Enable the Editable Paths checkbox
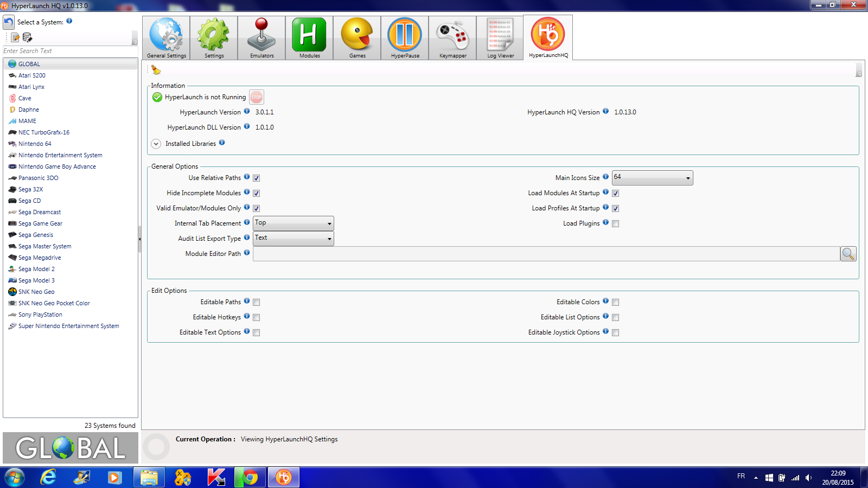The width and height of the screenshot is (868, 488). coord(257,303)
